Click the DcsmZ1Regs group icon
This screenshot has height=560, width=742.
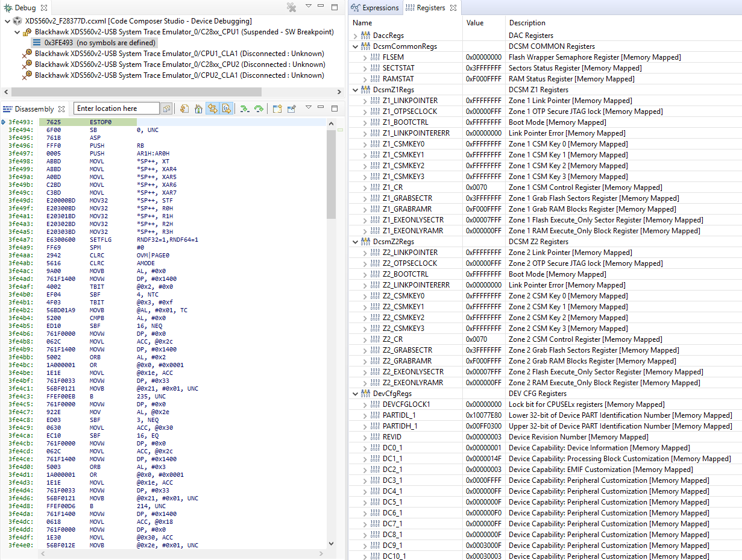[365, 90]
